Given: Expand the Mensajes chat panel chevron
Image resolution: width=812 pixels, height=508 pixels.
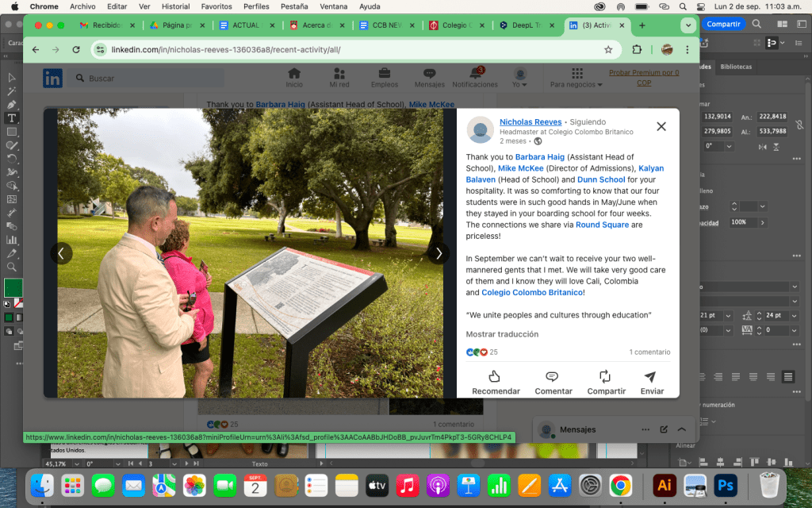Looking at the screenshot, I should pyautogui.click(x=681, y=429).
